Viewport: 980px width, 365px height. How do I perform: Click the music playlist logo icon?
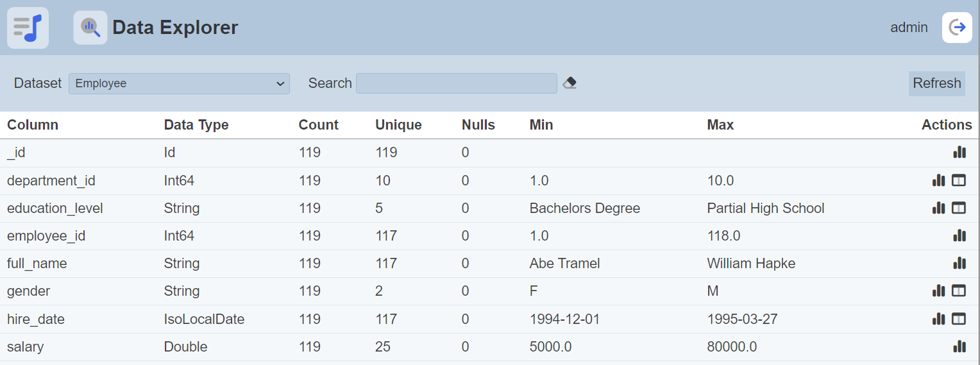coord(28,28)
